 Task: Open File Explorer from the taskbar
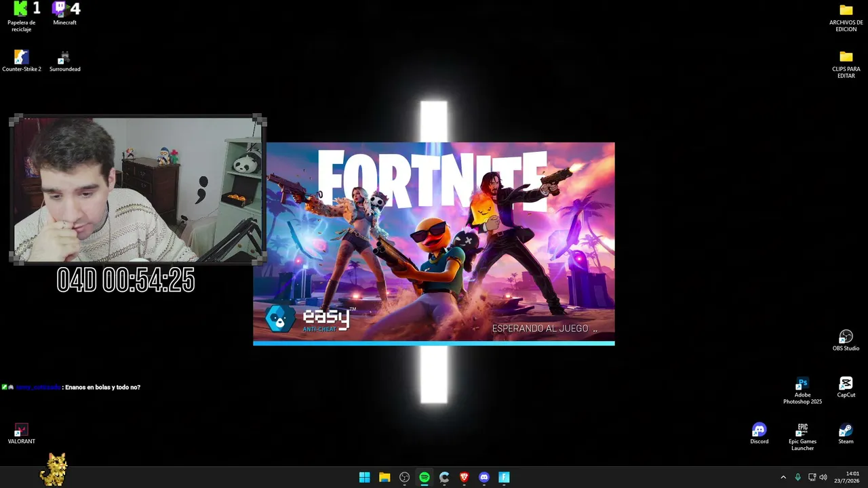pos(384,477)
